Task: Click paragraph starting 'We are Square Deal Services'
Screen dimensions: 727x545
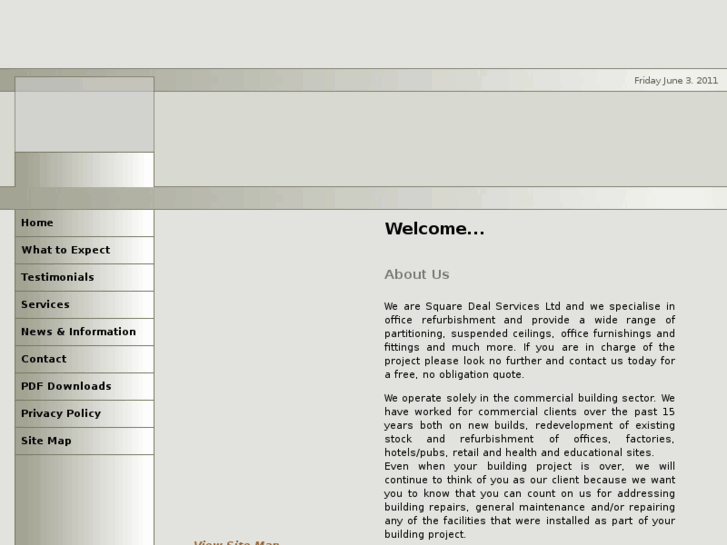Action: pos(529,340)
